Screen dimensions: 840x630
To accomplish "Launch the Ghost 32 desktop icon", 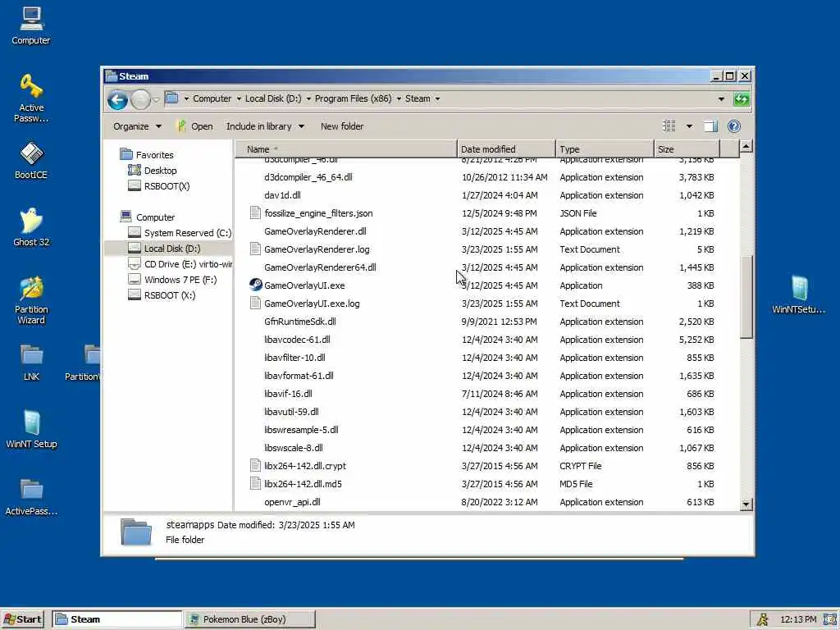I will click(x=31, y=226).
